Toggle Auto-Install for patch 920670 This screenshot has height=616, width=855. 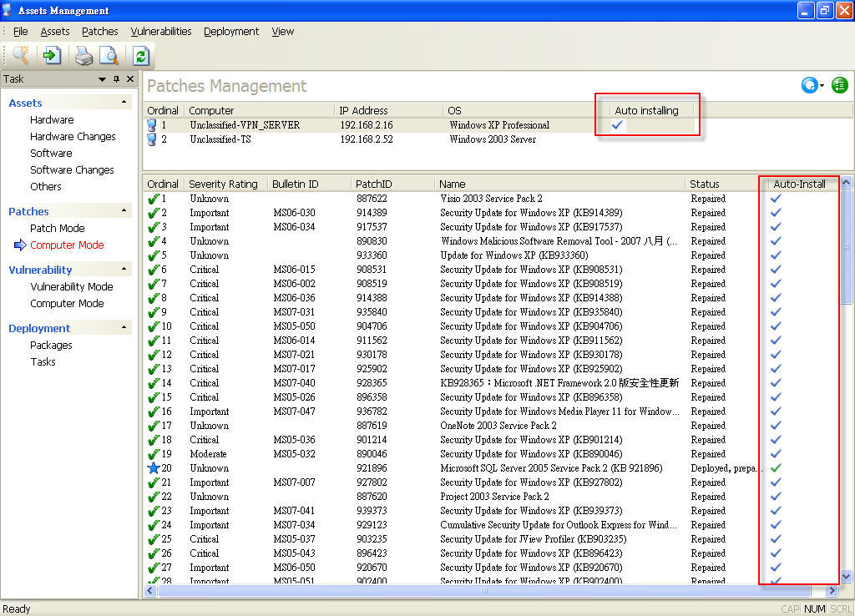(776, 567)
